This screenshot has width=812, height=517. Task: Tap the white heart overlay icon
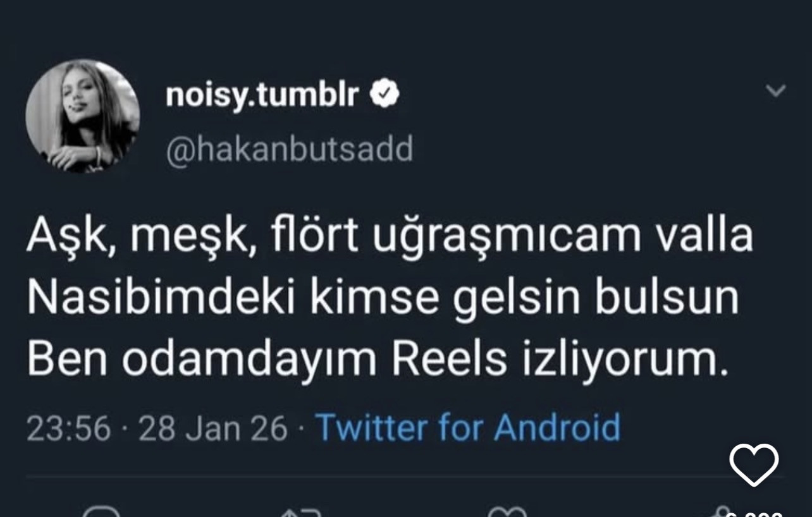tap(754, 465)
